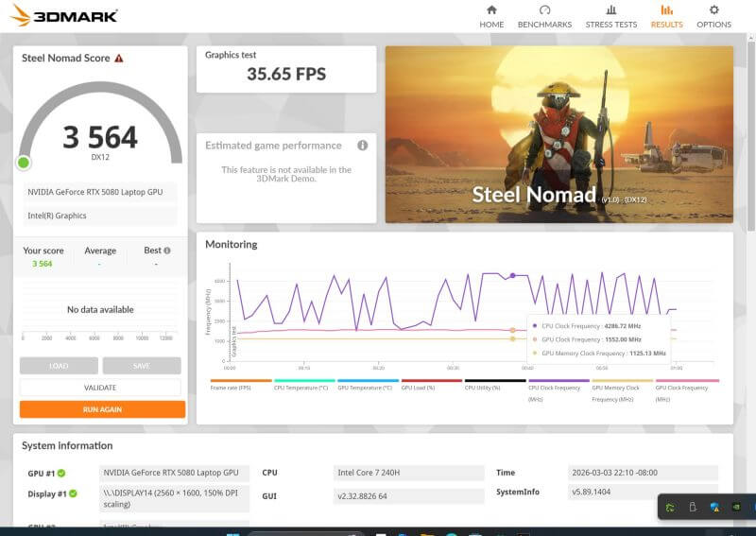The image size is (756, 536).
Task: Click the warning triangle beside Steel Nomad Score
Action: coord(119,59)
